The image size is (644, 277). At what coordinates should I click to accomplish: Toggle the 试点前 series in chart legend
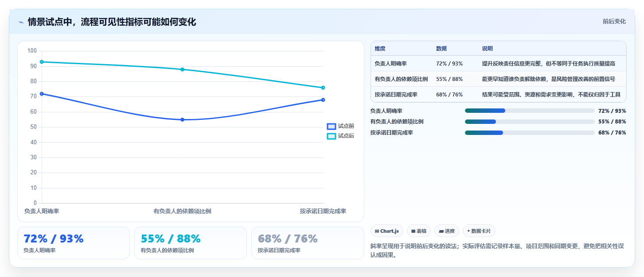click(x=340, y=126)
